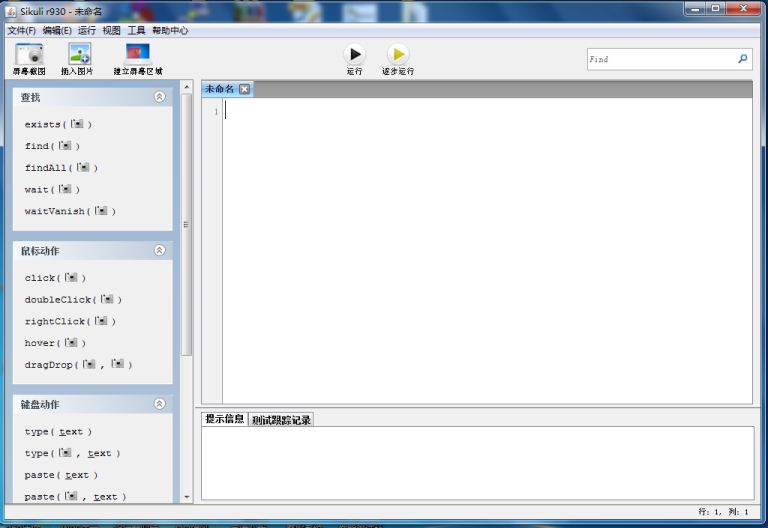This screenshot has width=768, height=528.
Task: Switch to the 测试跟踪记录 tab
Action: tap(281, 420)
